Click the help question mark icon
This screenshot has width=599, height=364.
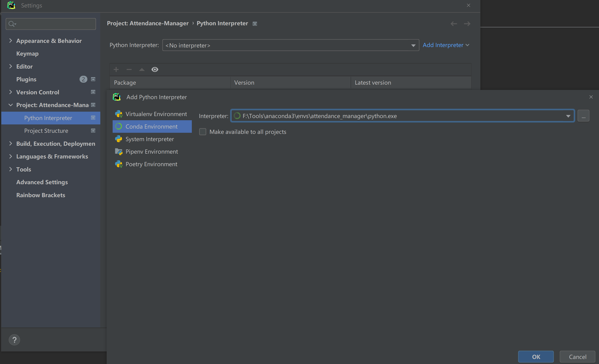[14, 340]
